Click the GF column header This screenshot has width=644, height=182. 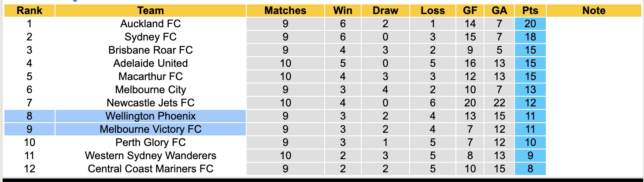click(x=470, y=11)
